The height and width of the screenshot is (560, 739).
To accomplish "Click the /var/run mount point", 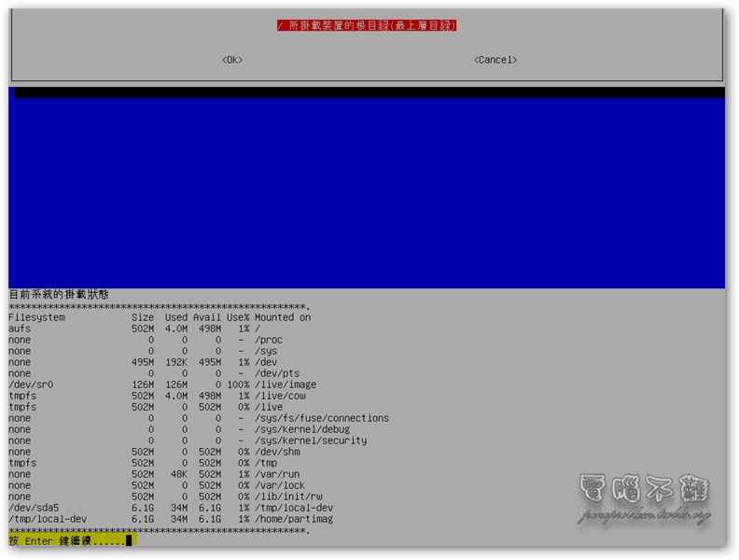I will click(280, 474).
